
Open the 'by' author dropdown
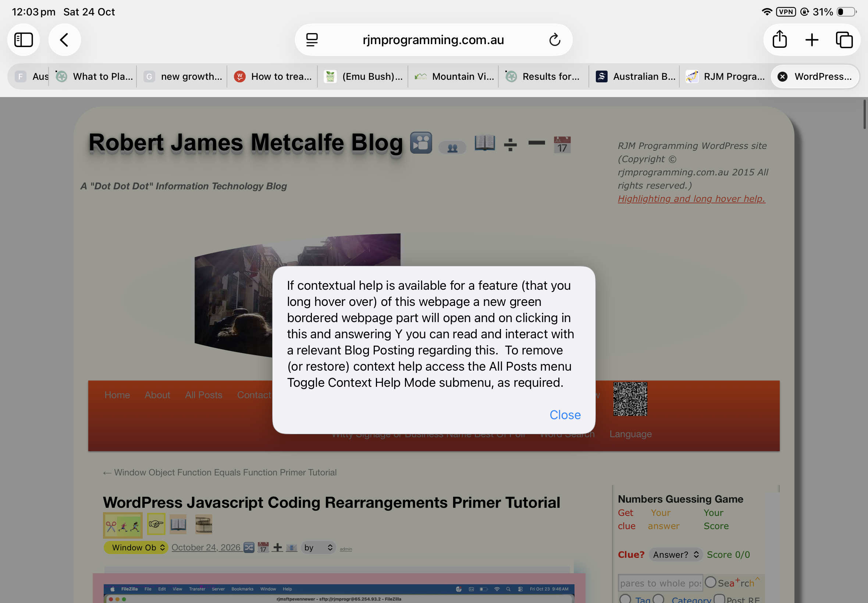[318, 547]
